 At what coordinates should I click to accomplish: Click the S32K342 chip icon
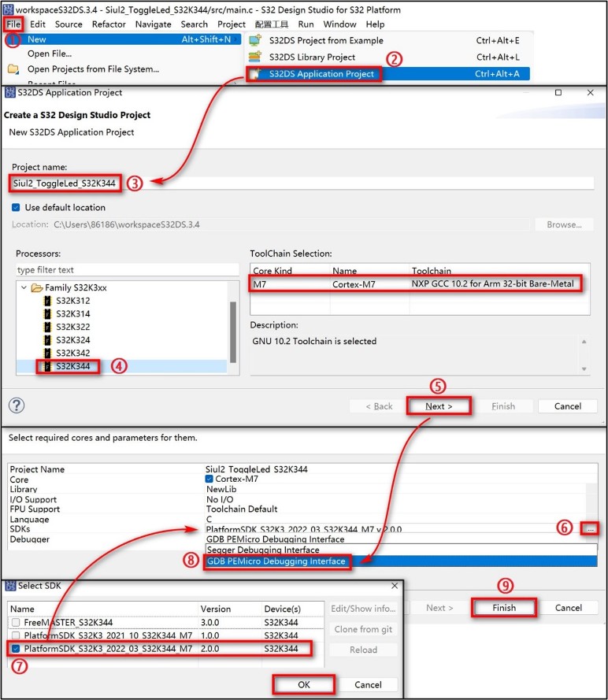[47, 353]
